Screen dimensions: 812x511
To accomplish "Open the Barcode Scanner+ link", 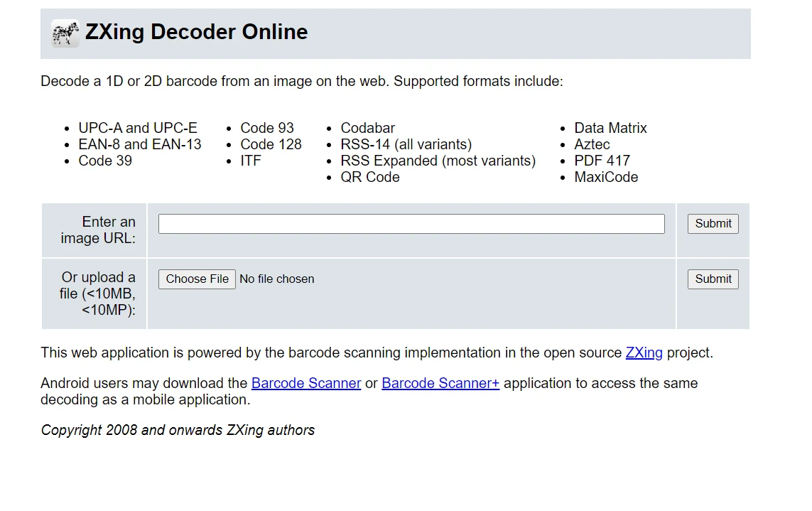I will click(x=440, y=383).
